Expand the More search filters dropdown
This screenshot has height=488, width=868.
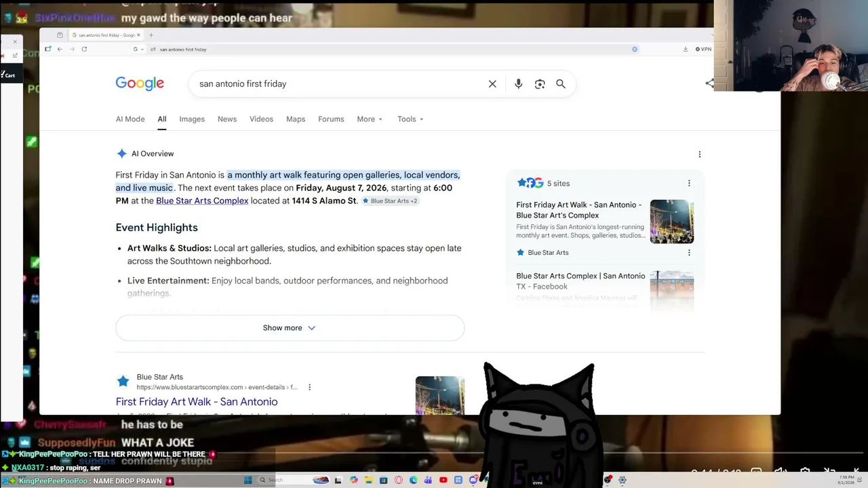pyautogui.click(x=370, y=119)
